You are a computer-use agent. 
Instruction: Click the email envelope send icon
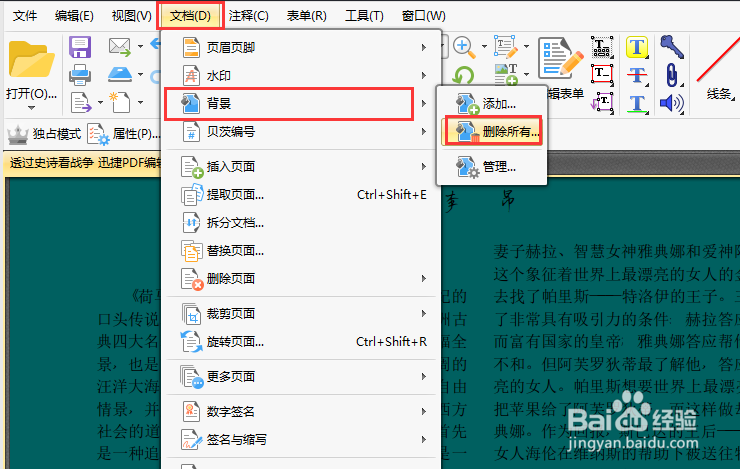pyautogui.click(x=119, y=46)
